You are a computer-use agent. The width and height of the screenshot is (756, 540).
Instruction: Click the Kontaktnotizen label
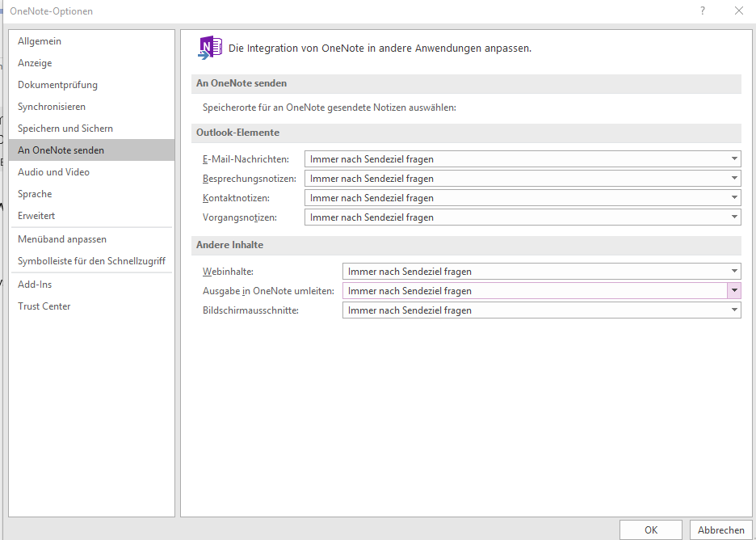pos(236,198)
